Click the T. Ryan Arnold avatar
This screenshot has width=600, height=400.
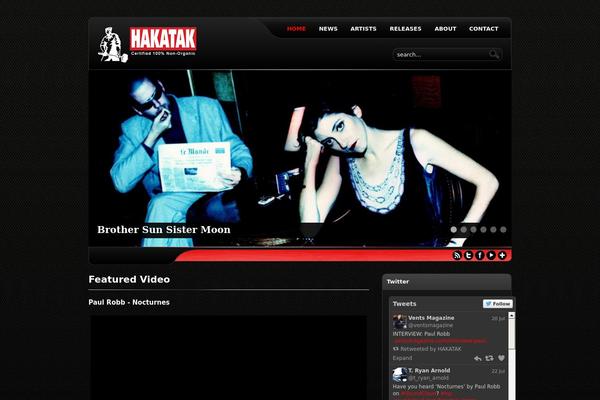click(399, 375)
